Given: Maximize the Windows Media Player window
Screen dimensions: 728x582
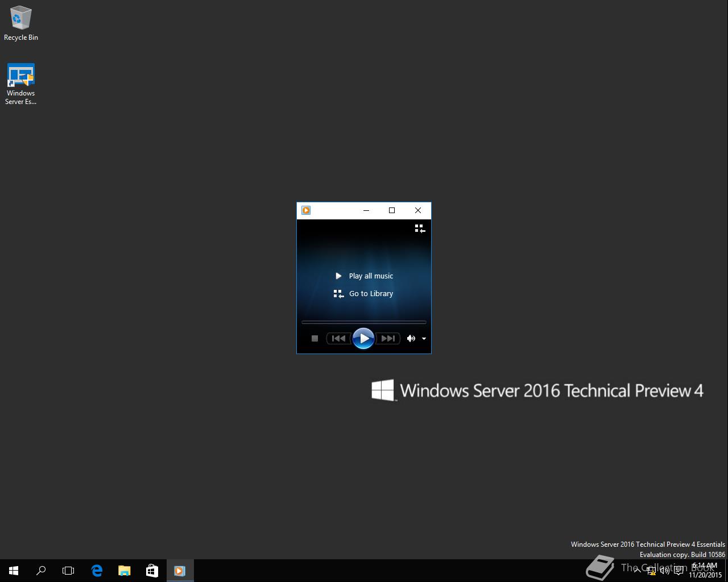Looking at the screenshot, I should pos(392,210).
